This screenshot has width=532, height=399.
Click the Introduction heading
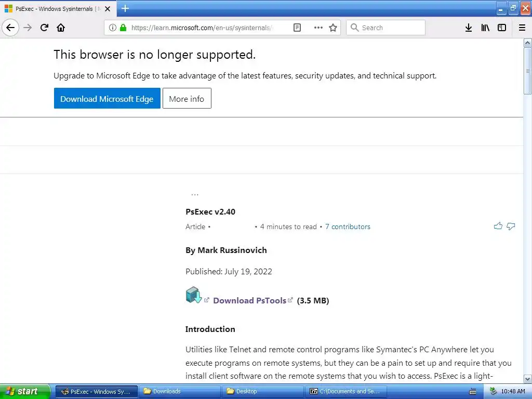pyautogui.click(x=210, y=329)
